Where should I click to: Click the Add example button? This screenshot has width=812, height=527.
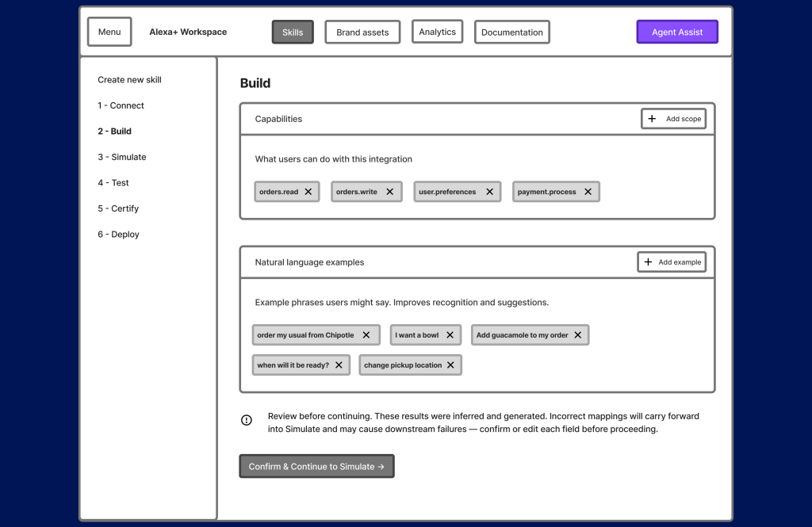(672, 262)
